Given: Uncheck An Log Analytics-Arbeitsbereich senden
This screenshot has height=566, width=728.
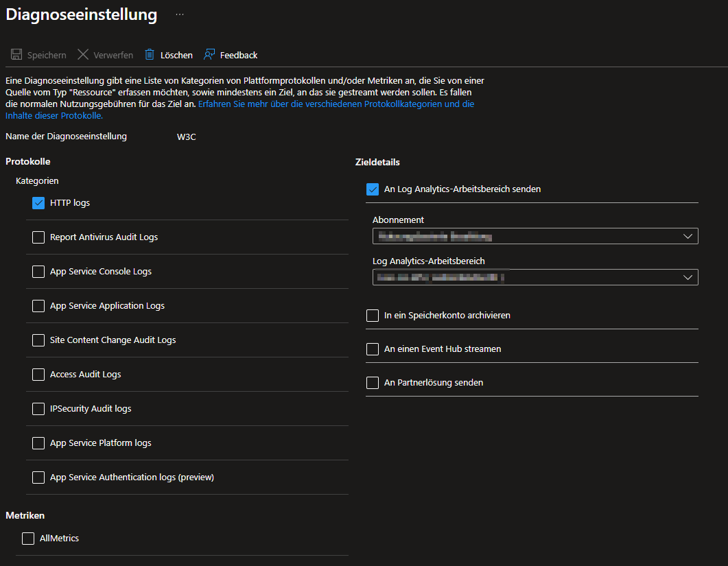Looking at the screenshot, I should [x=373, y=189].
